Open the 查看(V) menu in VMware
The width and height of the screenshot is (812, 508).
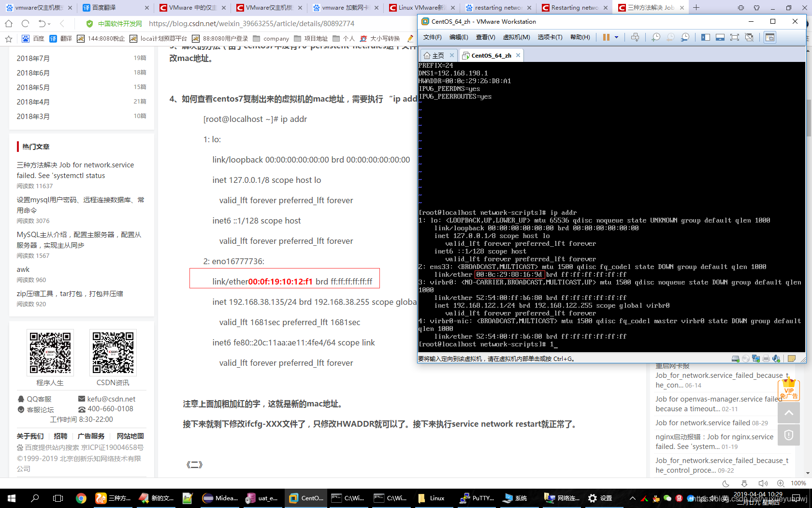pyautogui.click(x=485, y=37)
